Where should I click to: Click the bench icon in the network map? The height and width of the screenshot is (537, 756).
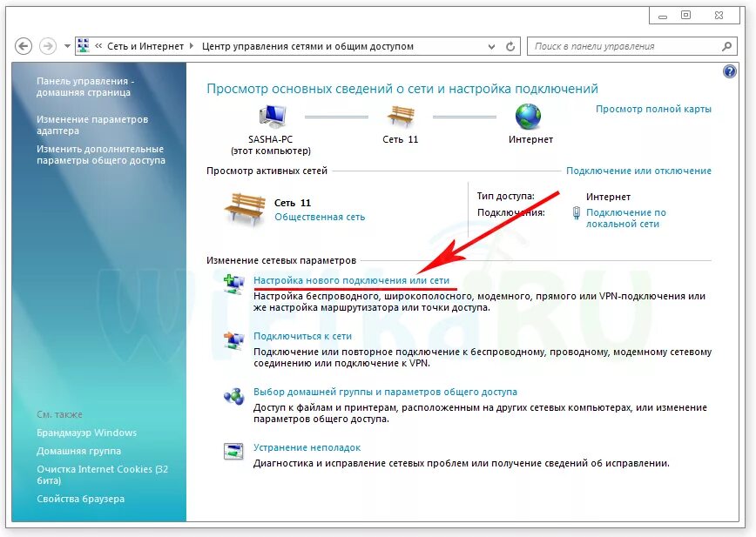[x=401, y=116]
